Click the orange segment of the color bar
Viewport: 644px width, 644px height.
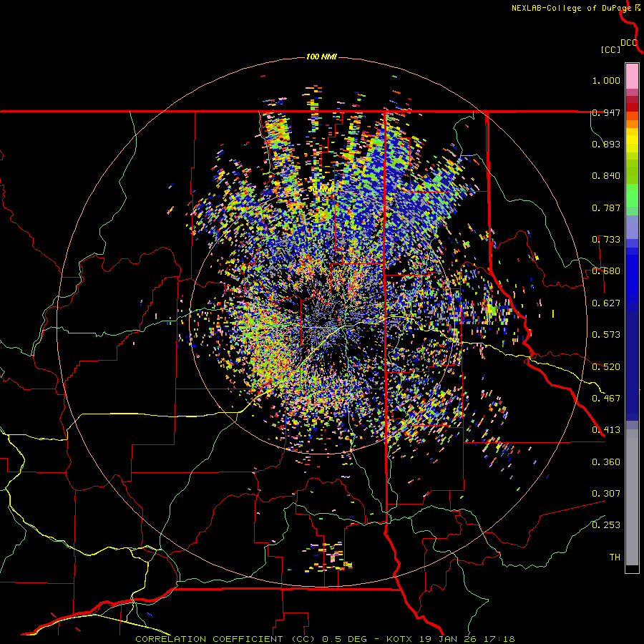pos(632,124)
